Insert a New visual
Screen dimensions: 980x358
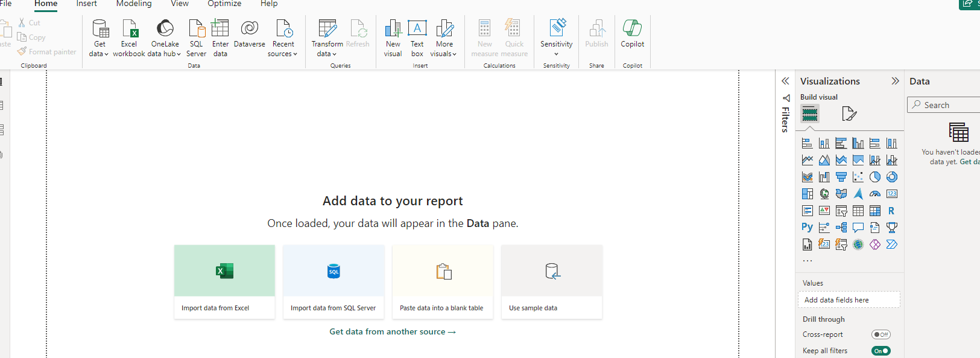pyautogui.click(x=393, y=37)
